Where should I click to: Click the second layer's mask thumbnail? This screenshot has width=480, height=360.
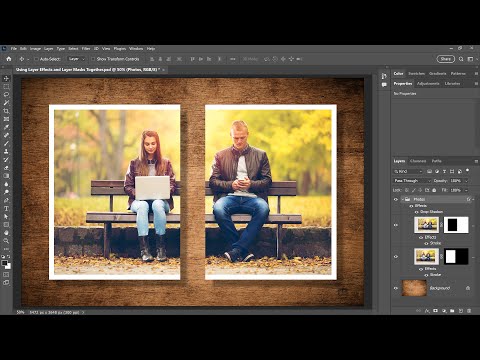pos(456,257)
